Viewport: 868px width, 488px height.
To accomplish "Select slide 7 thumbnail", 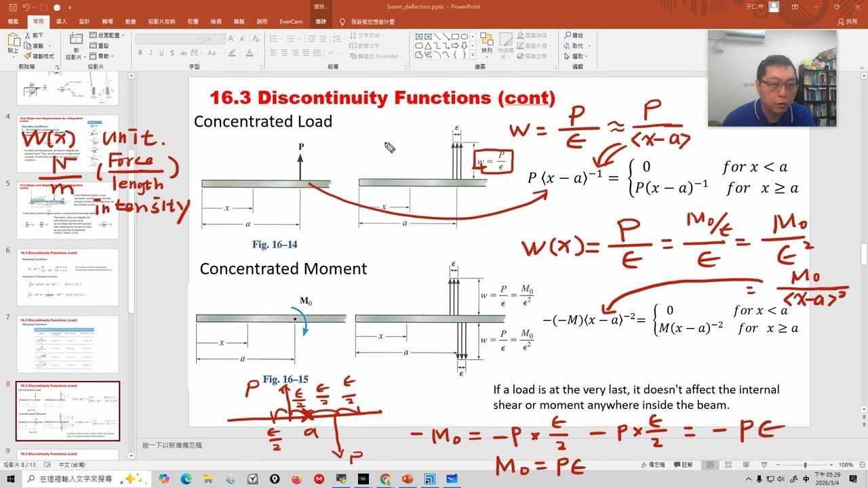I will (68, 344).
